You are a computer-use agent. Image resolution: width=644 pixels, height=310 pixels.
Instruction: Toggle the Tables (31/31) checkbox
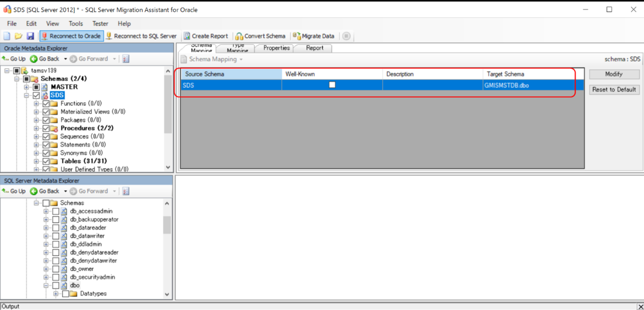[46, 161]
